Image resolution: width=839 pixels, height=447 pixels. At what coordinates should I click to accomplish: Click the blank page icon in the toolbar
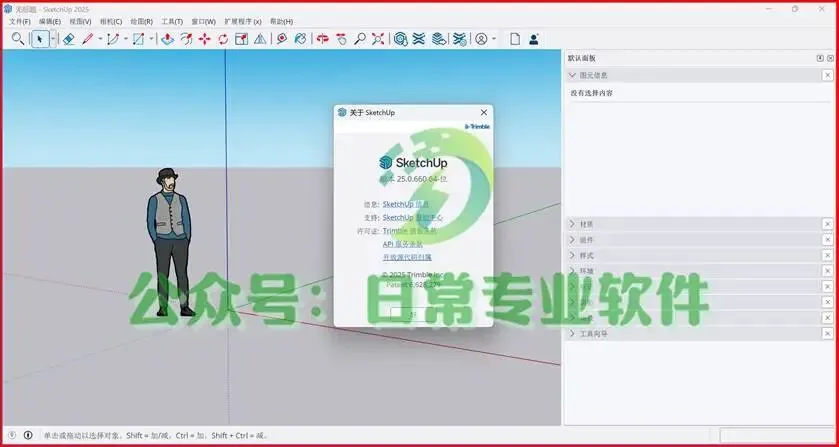pyautogui.click(x=515, y=39)
